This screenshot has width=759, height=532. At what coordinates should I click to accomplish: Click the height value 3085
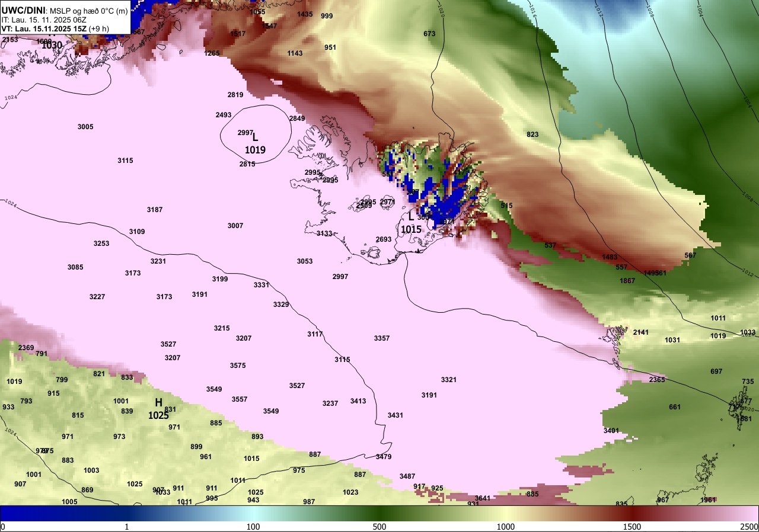(75, 267)
